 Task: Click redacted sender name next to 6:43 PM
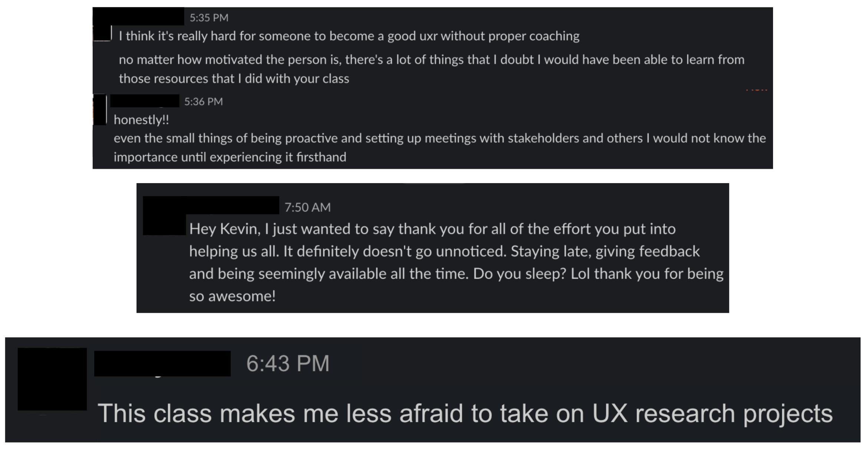pos(162,364)
